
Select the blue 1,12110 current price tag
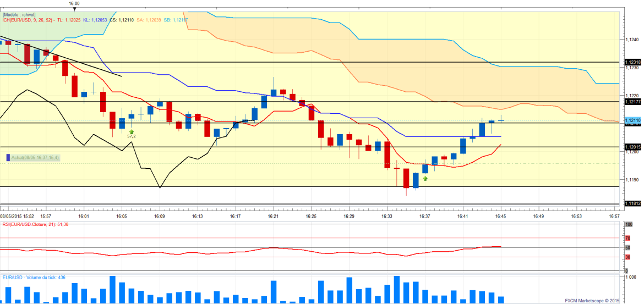[633, 120]
